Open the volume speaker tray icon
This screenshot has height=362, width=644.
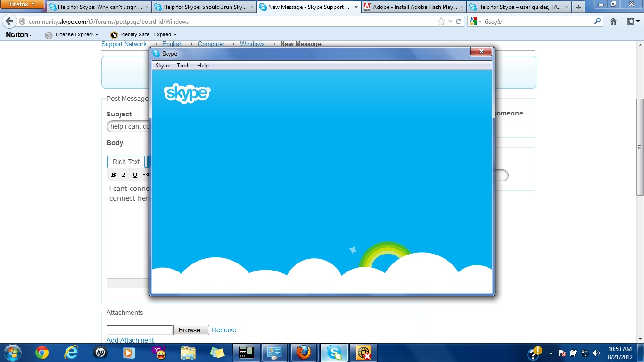pos(596,353)
